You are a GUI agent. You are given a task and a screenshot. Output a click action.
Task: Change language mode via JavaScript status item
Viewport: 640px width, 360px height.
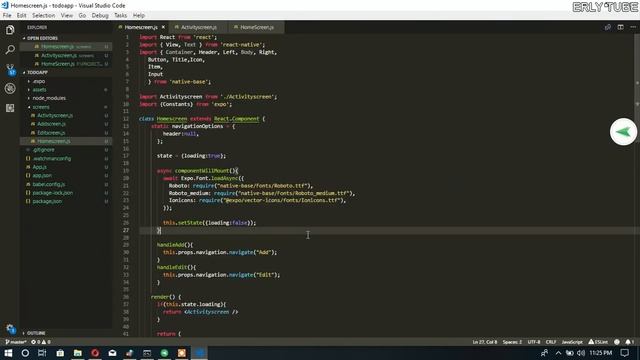click(572, 342)
